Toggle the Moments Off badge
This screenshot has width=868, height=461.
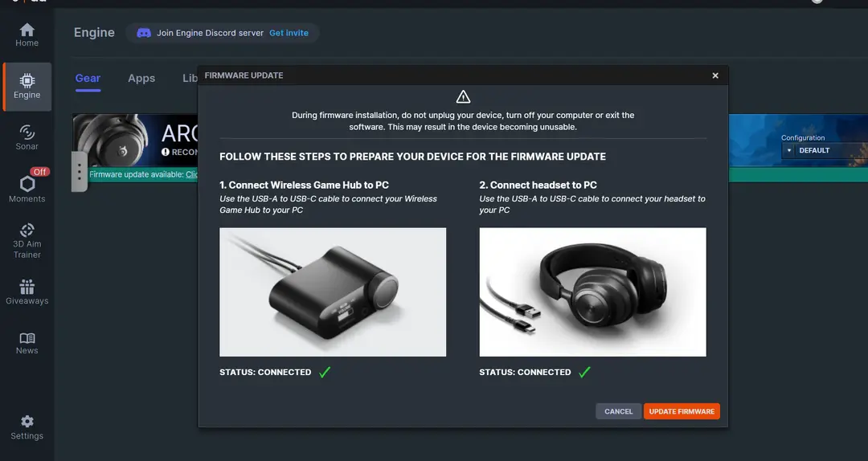tap(40, 172)
